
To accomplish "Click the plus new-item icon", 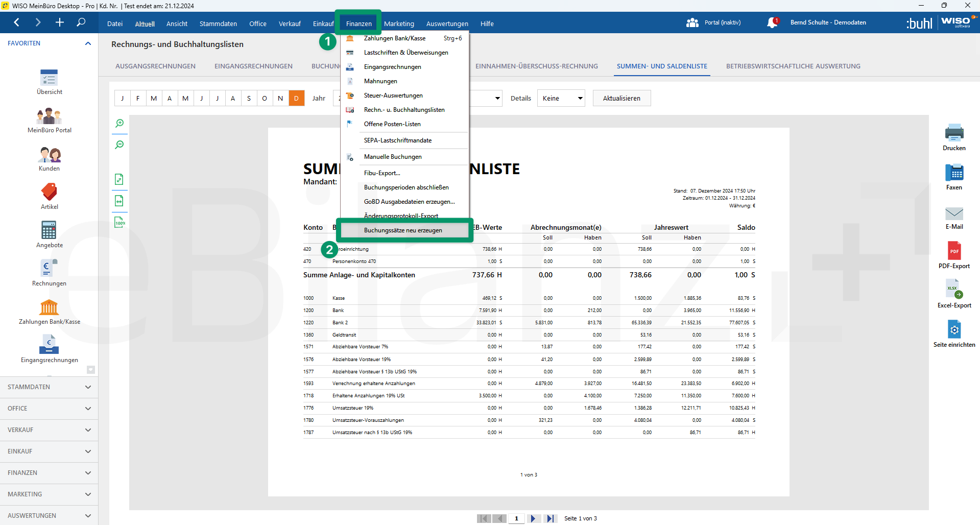I will pos(60,22).
